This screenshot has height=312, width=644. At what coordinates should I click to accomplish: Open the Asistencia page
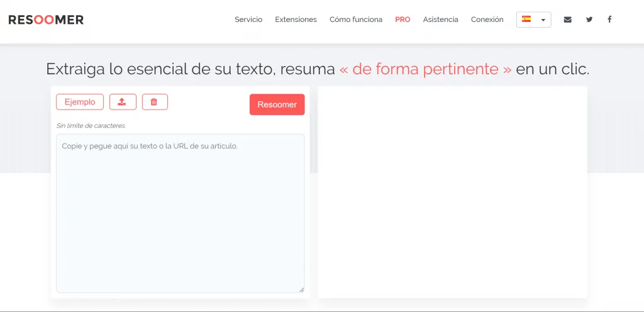[441, 19]
